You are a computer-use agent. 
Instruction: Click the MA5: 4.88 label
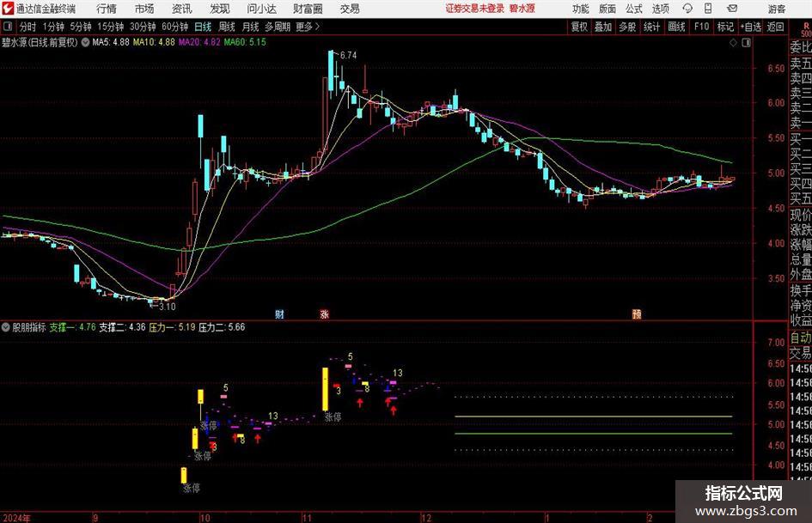(x=110, y=42)
